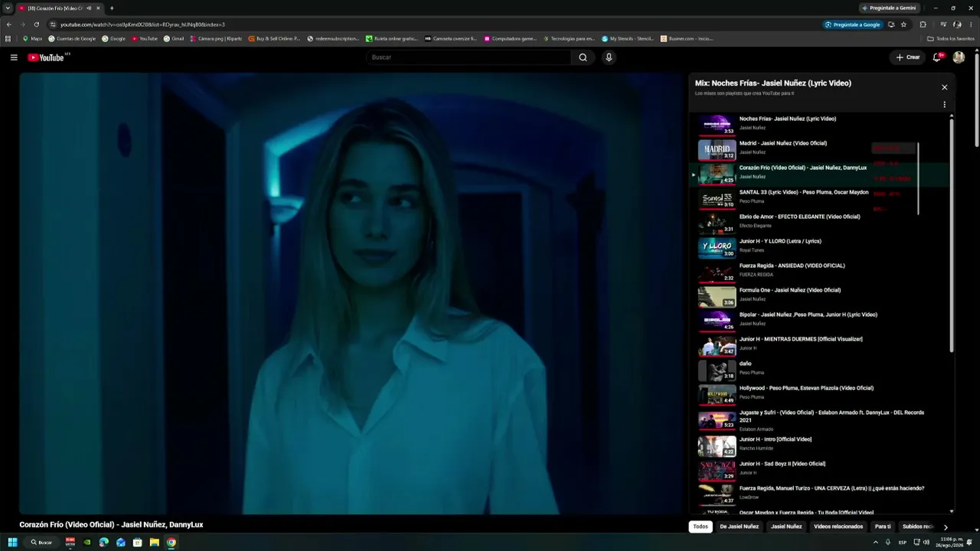Select the 'Videos relacionados' chip
The image size is (980, 551).
tap(838, 527)
